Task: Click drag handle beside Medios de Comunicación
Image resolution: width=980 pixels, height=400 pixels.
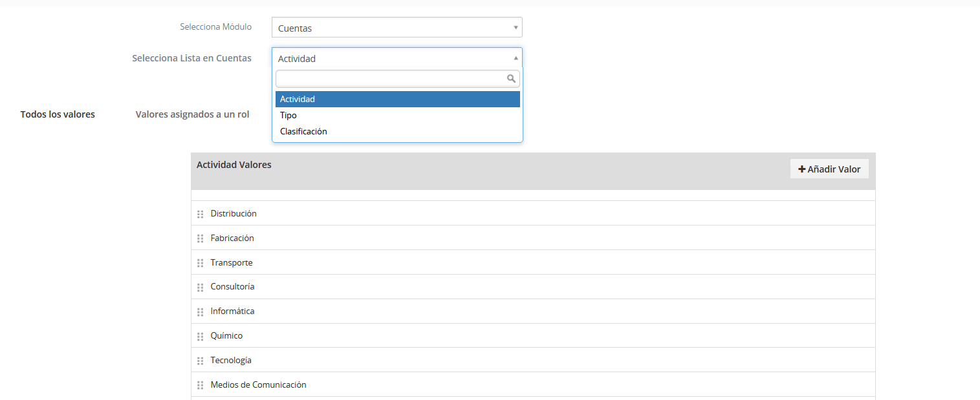Action: point(200,385)
